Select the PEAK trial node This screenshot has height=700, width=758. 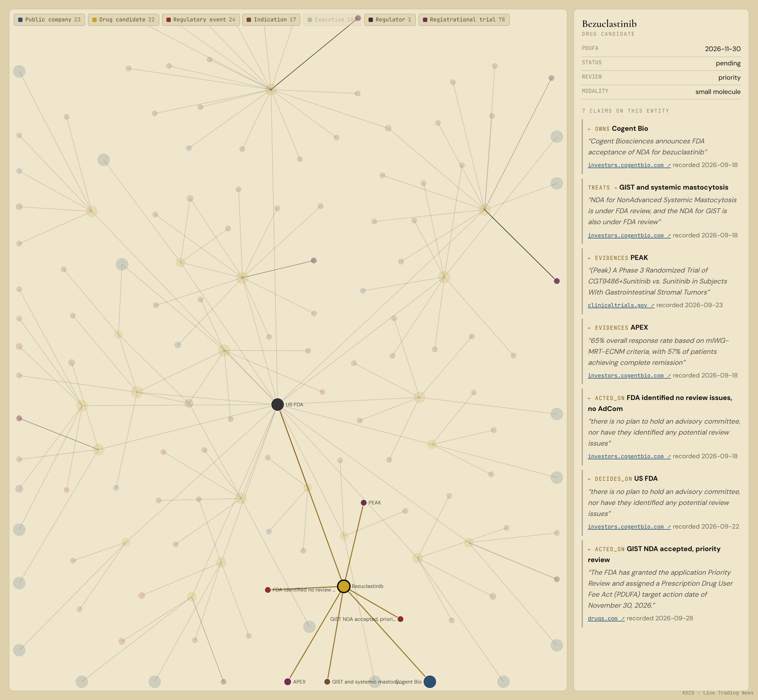363,503
